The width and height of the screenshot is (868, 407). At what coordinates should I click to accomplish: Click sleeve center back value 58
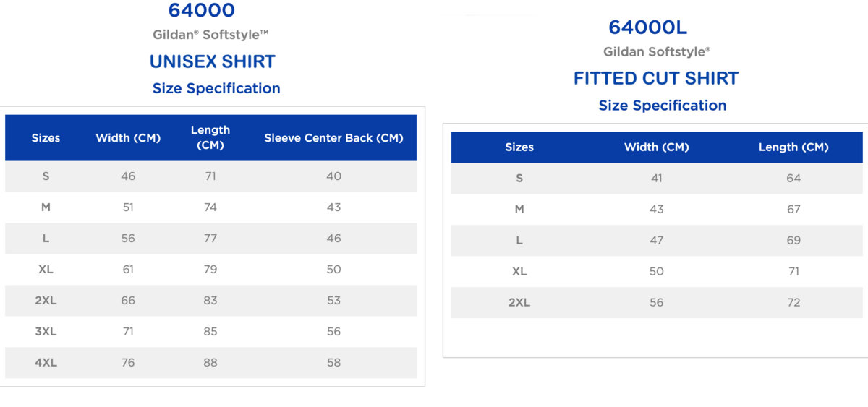coord(333,362)
